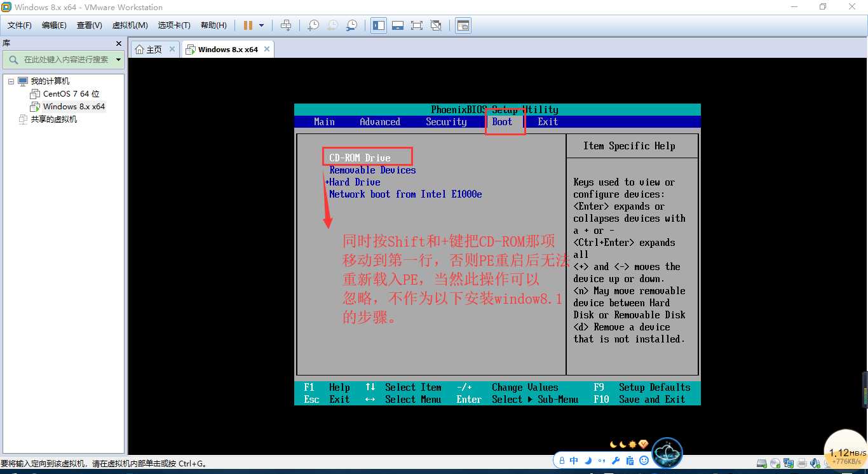Open the snapshot manager icon
Screen dimensions: 868x474
pos(351,25)
